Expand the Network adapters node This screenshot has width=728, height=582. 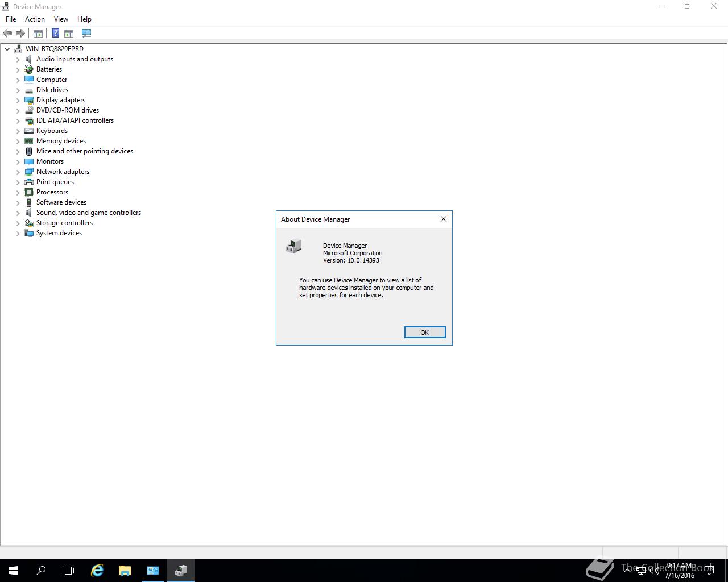(x=18, y=172)
